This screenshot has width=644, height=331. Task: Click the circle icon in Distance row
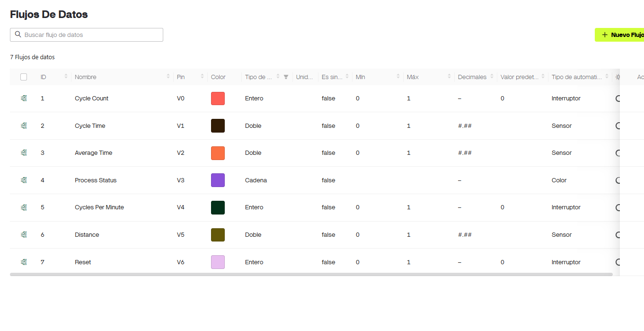tap(618, 234)
